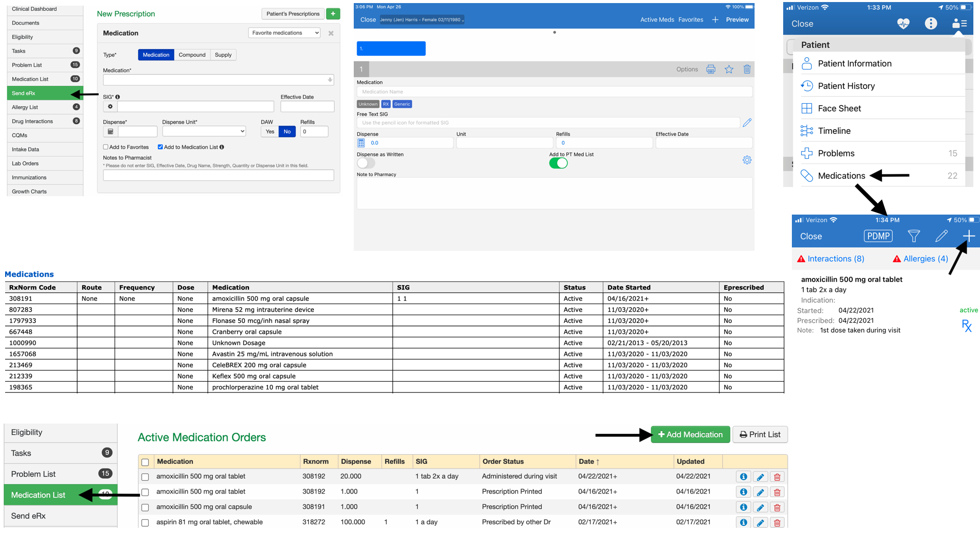Click Notes to Pharmacist input field
Viewport: 980px width, 538px height.
(x=218, y=175)
